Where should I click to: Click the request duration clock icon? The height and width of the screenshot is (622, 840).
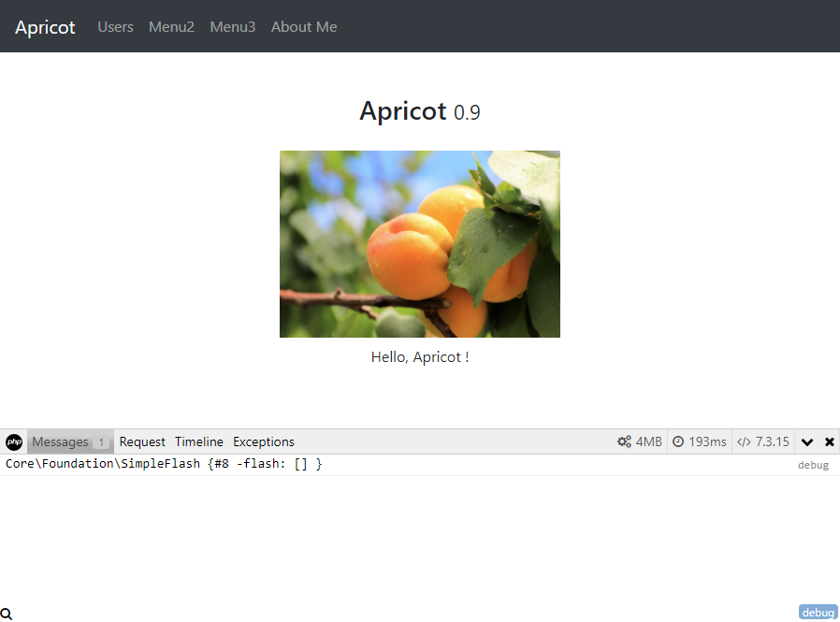click(x=678, y=442)
